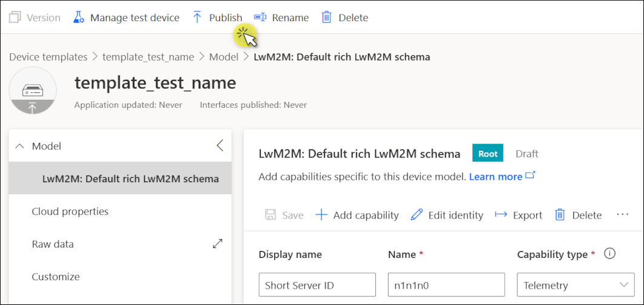Viewport: 644px width, 305px height.
Task: Click the top toolbar Delete trash icon
Action: (326, 18)
